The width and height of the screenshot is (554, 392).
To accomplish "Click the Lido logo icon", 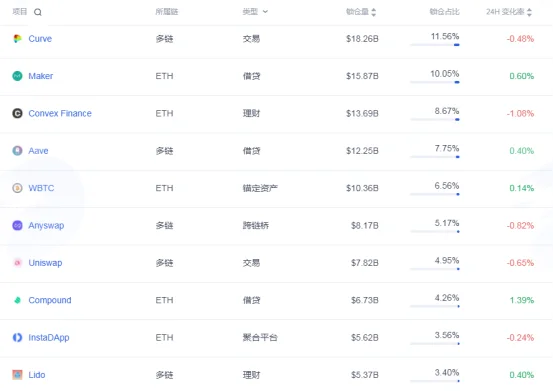I will (x=17, y=375).
